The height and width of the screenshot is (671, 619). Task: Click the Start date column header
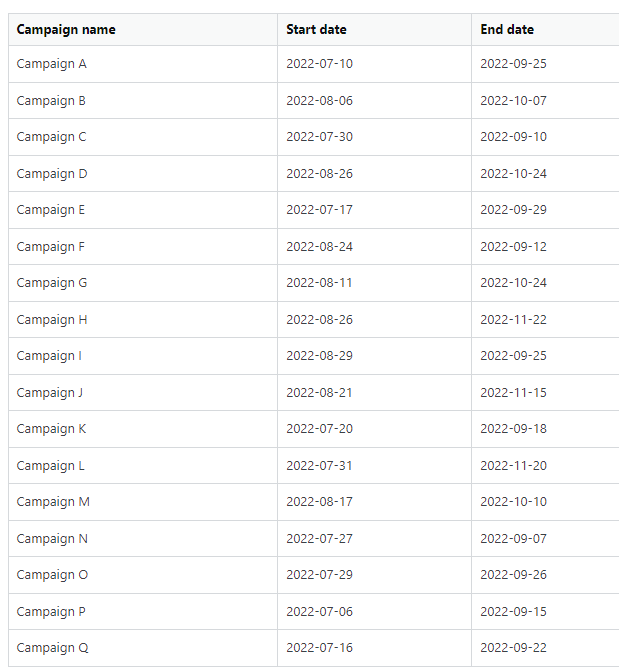click(316, 29)
